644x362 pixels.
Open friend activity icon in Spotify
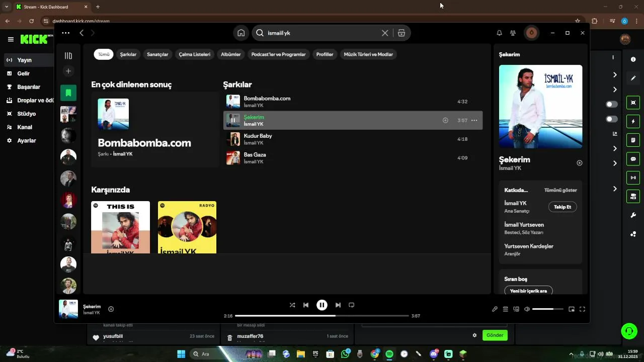tap(513, 33)
